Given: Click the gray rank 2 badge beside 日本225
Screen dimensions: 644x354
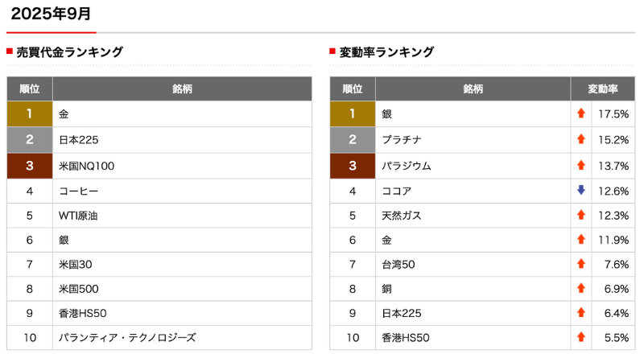Looking at the screenshot, I should [30, 139].
